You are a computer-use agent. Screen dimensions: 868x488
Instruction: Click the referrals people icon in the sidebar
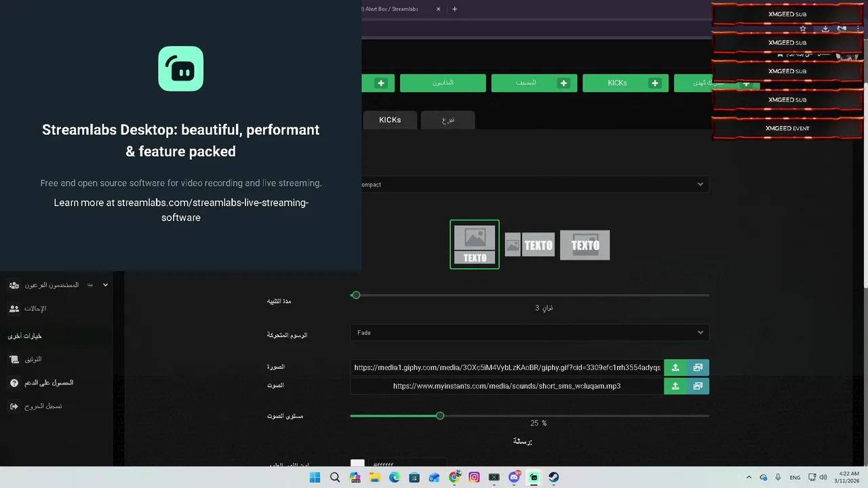tap(14, 308)
